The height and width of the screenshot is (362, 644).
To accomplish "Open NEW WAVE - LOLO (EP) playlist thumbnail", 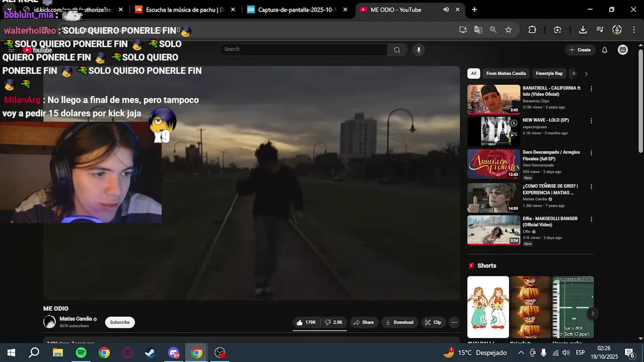I will pos(494,131).
